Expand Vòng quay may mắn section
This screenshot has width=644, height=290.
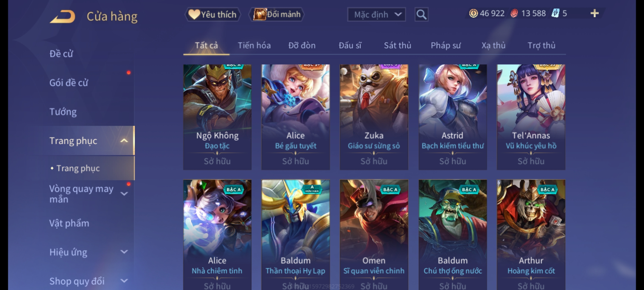pyautogui.click(x=124, y=194)
